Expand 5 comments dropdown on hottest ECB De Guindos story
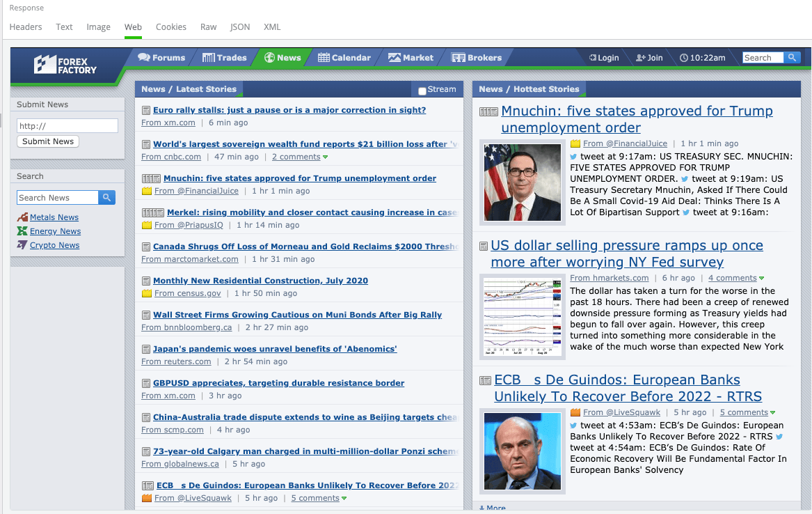812x514 pixels. pyautogui.click(x=772, y=413)
